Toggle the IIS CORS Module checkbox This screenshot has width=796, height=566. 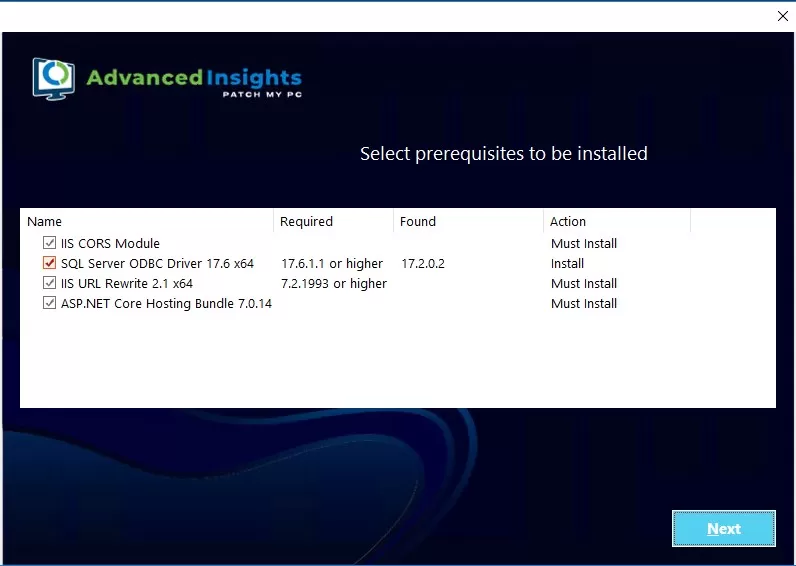[49, 243]
